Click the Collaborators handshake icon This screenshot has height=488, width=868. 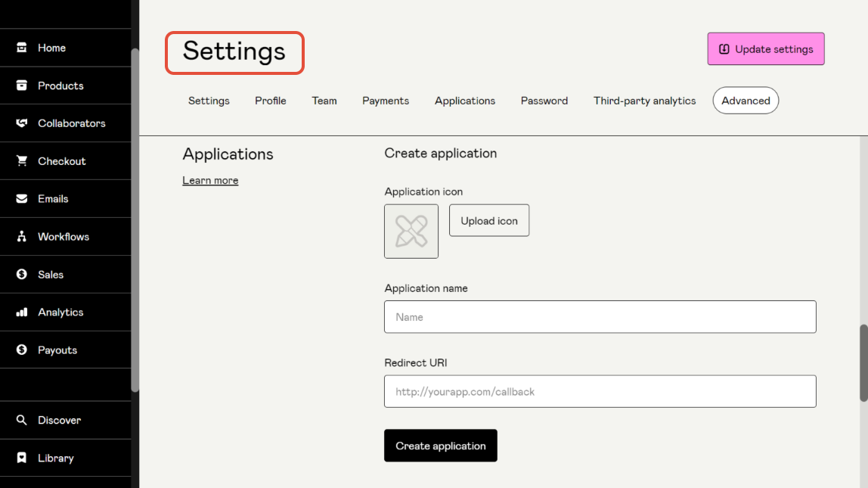click(x=22, y=123)
